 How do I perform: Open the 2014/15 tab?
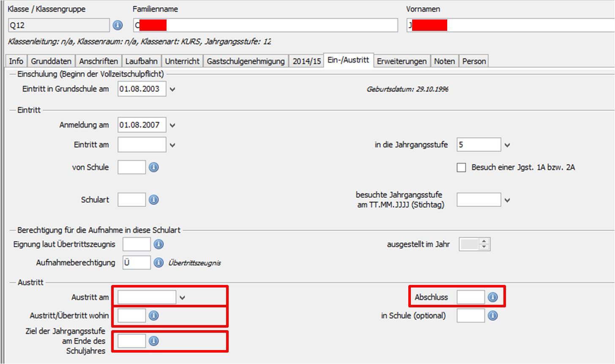coord(307,61)
